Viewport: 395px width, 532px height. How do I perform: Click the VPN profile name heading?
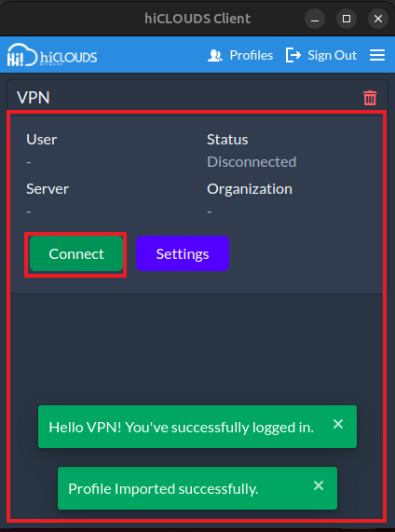[x=34, y=98]
